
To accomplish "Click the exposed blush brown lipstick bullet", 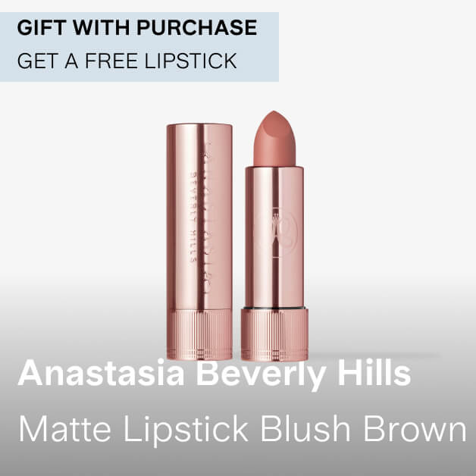I will [274, 139].
